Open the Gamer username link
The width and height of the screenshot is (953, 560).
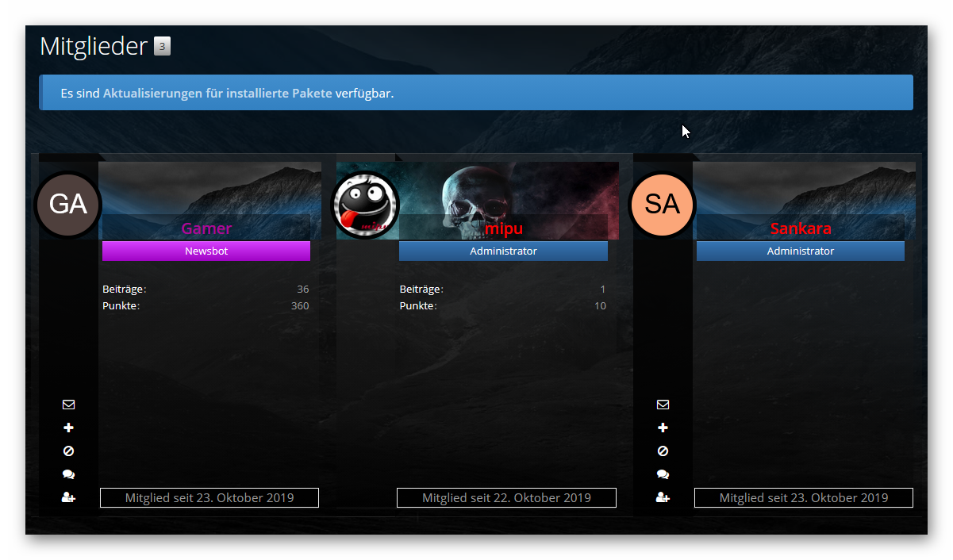[206, 229]
